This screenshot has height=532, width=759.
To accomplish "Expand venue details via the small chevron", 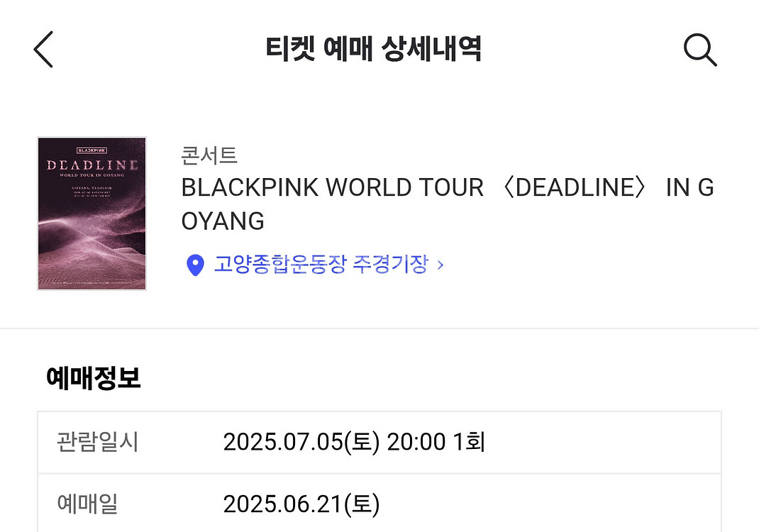I will coord(440,265).
